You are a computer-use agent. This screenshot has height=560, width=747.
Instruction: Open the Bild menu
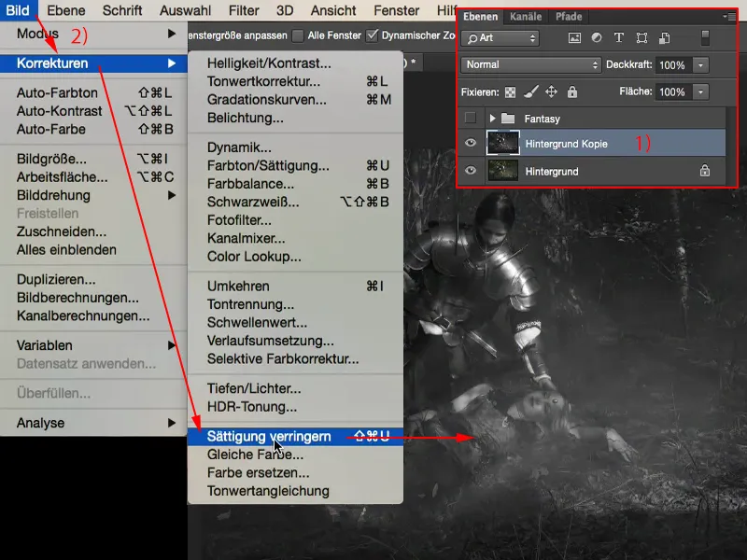(18, 10)
